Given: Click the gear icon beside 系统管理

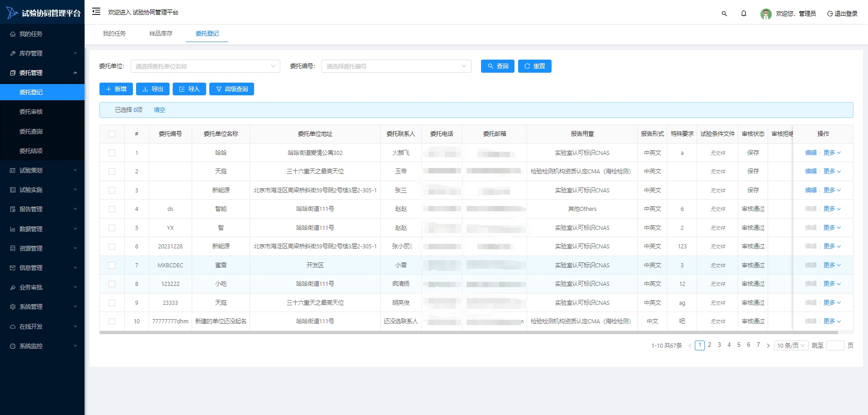Looking at the screenshot, I should 13,307.
